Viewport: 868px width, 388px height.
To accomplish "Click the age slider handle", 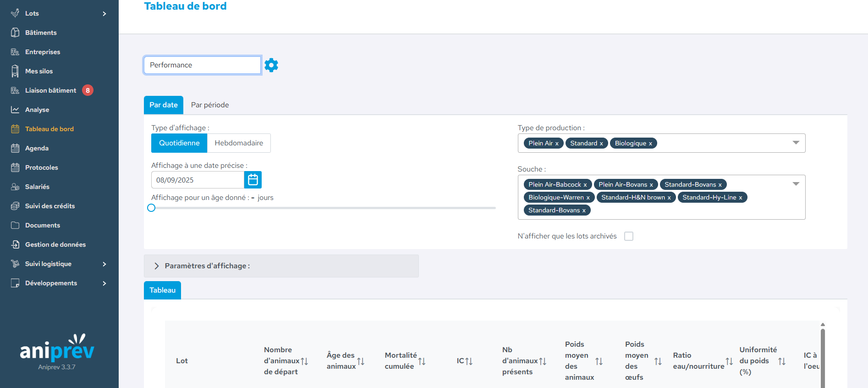I will (151, 208).
